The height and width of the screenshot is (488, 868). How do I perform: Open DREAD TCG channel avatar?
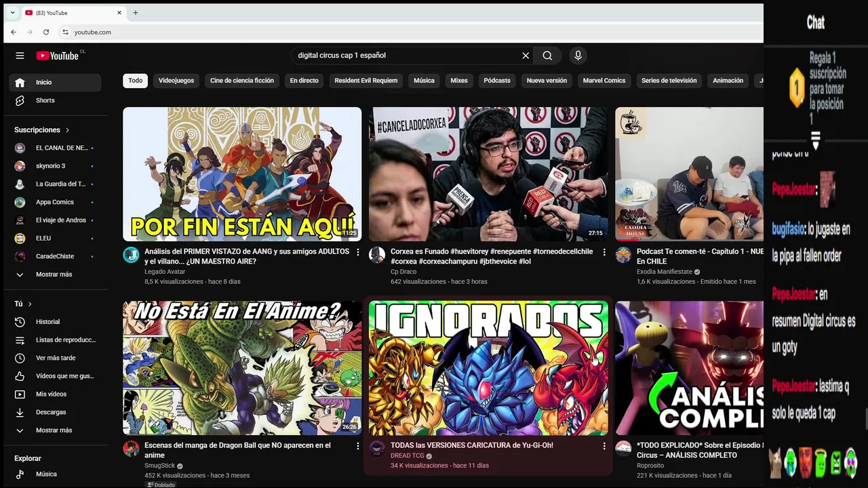(x=377, y=449)
